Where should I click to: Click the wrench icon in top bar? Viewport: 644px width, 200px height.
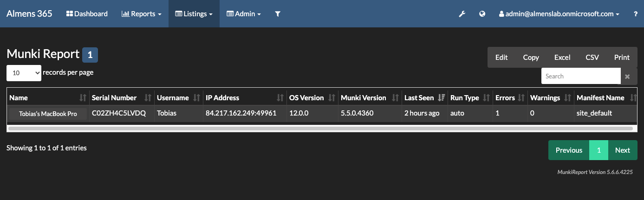tap(462, 14)
